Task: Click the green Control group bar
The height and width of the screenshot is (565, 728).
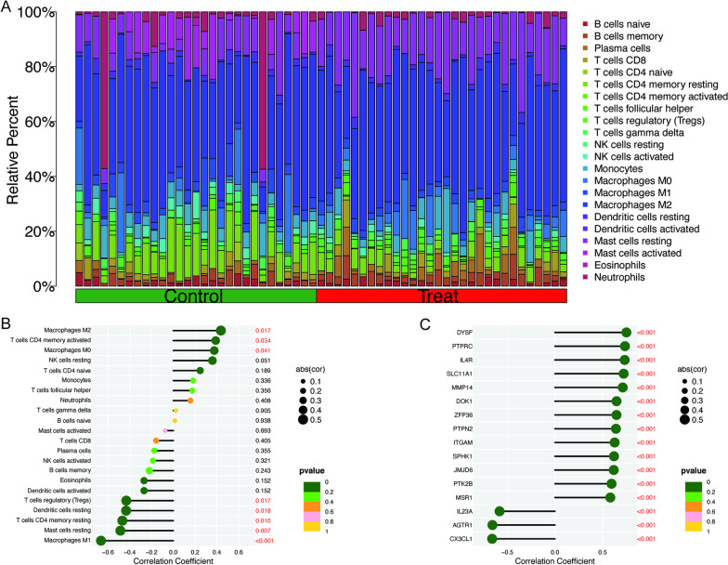Action: (195, 296)
